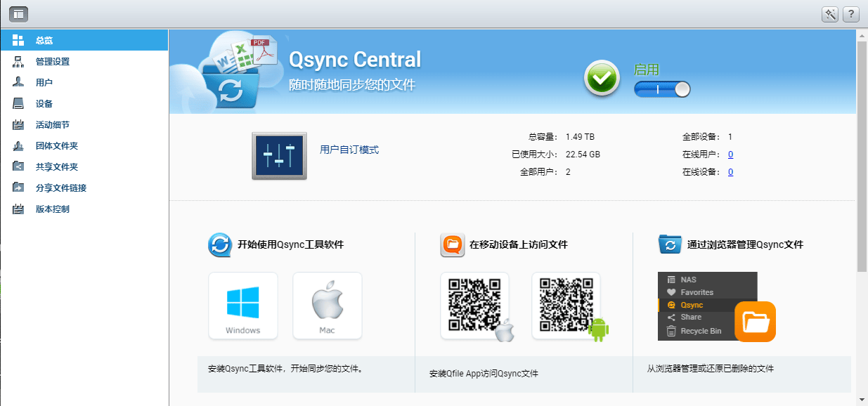Open help with the question mark icon
868x406 pixels.
click(851, 14)
